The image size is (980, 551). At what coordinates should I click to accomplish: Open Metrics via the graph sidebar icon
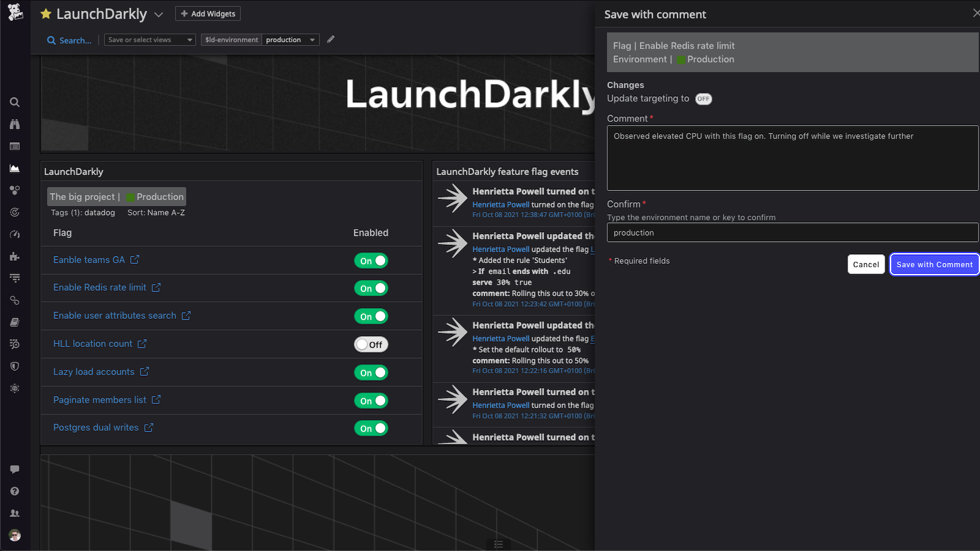15,168
